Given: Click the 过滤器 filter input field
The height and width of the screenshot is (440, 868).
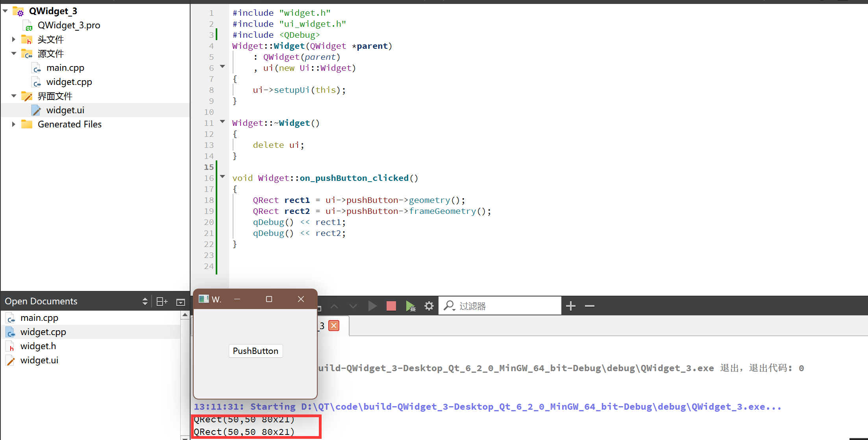Looking at the screenshot, I should point(502,305).
